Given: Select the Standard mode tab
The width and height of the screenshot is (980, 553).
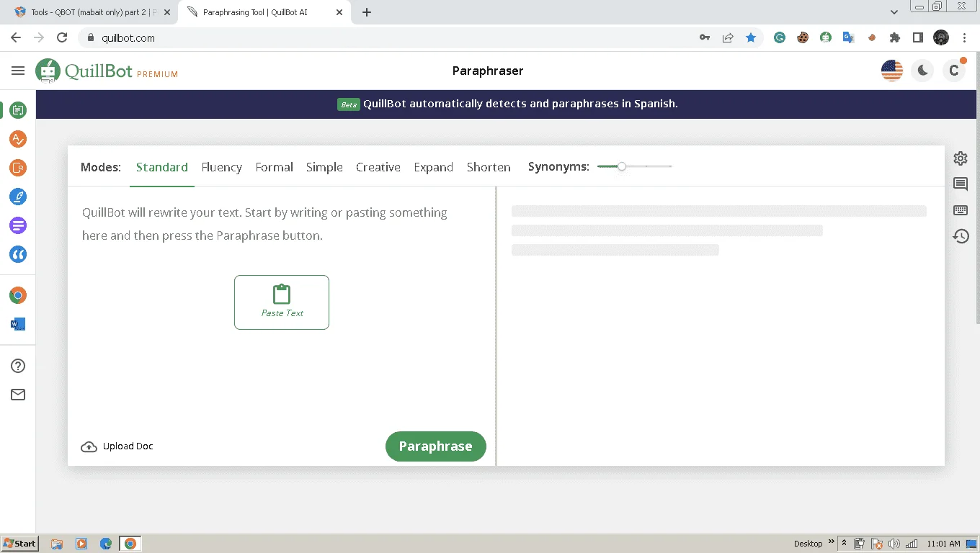Looking at the screenshot, I should [162, 167].
